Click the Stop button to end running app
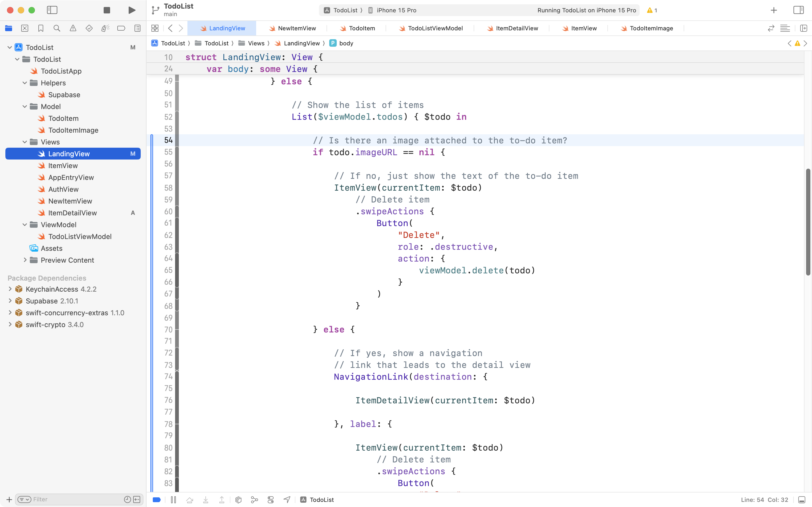Image resolution: width=812 pixels, height=507 pixels. pos(106,10)
